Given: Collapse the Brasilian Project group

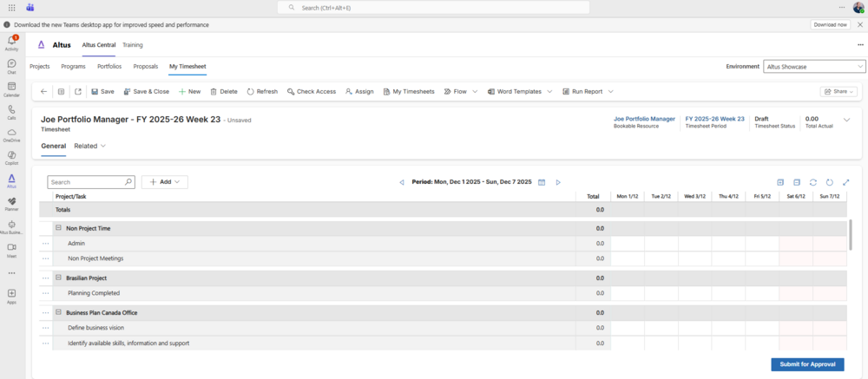Looking at the screenshot, I should point(58,278).
